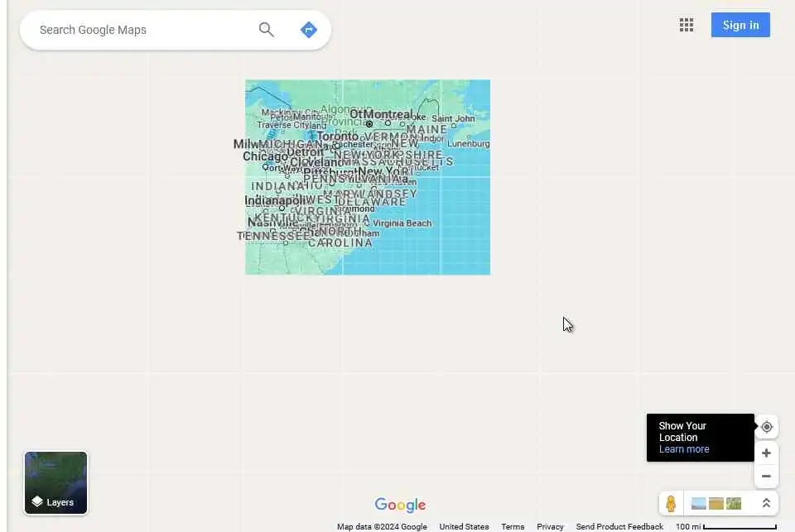Click the Saint John map label
795x532 pixels.
(x=453, y=118)
